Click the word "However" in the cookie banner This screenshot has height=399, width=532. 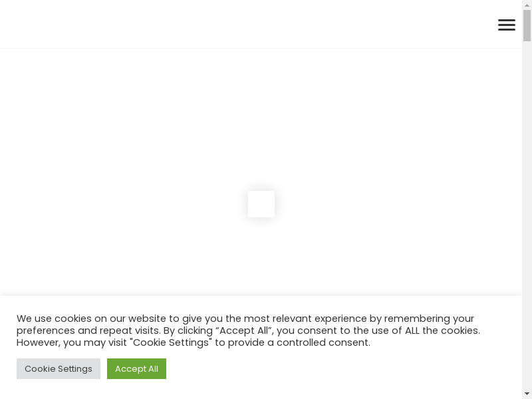(x=39, y=342)
